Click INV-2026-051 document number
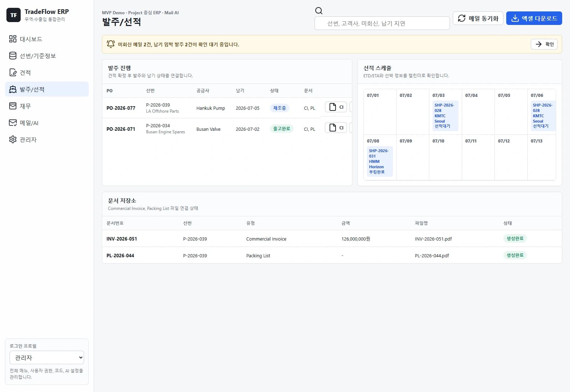Screen dimensions: 570x392 click(x=122, y=239)
